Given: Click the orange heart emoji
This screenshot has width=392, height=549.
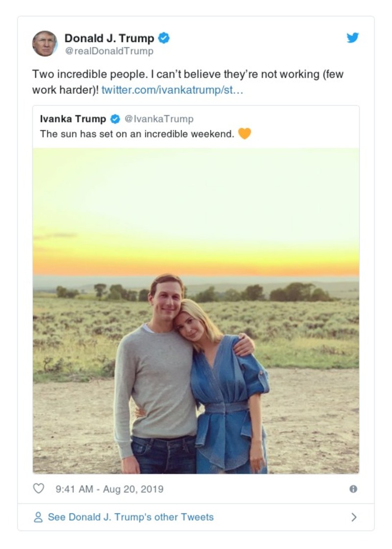Looking at the screenshot, I should (x=245, y=133).
